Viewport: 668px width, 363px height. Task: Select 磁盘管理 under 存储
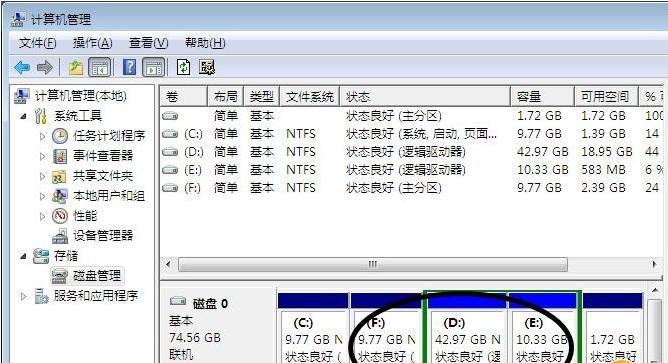click(x=97, y=276)
